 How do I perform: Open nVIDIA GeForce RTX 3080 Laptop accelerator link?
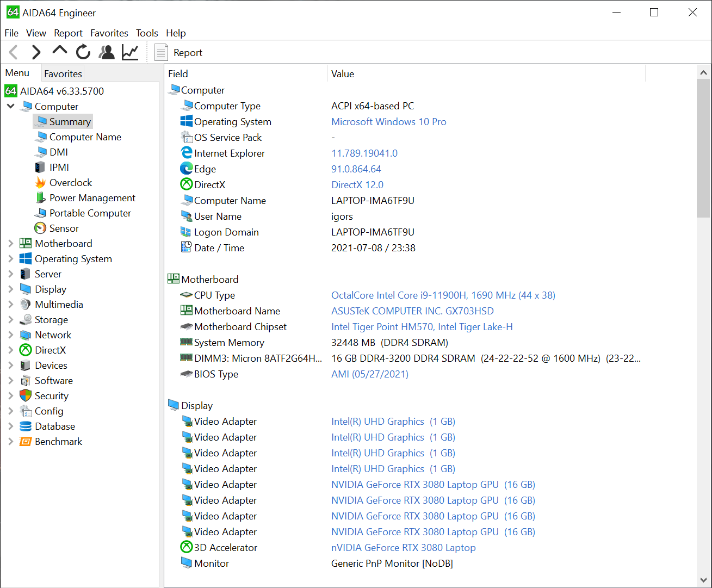coord(404,548)
